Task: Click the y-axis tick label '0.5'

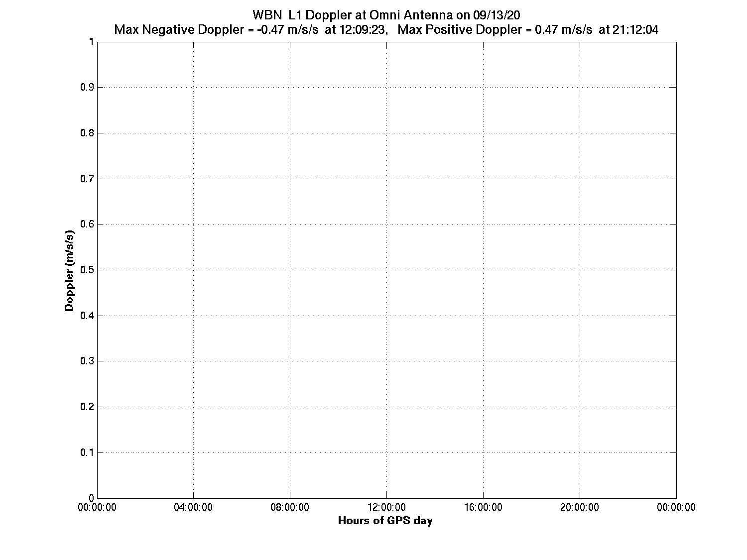Action: click(x=87, y=270)
